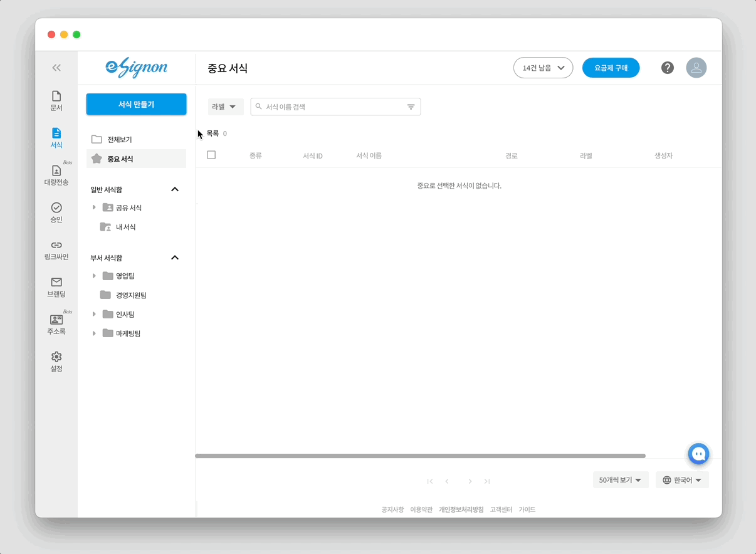Expand the 영업팀 department folder
The width and height of the screenshot is (756, 554).
click(94, 276)
